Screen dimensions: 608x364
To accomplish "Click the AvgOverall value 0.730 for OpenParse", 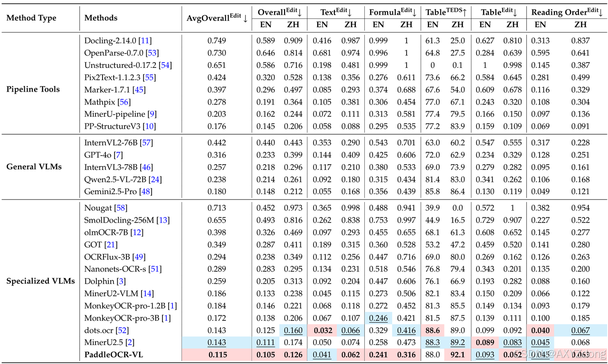I will click(217, 53).
